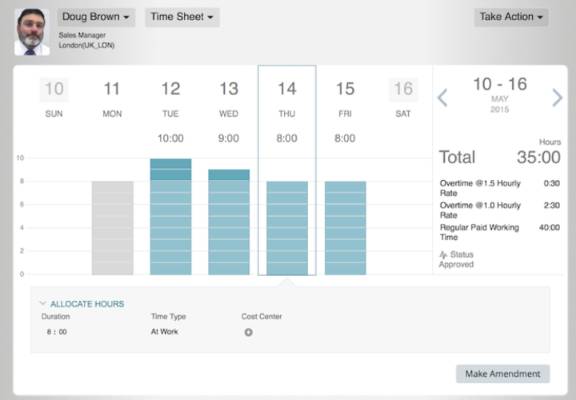576x400 pixels.
Task: Click Overtime @1.5 Hourly Rate row
Action: (500, 188)
